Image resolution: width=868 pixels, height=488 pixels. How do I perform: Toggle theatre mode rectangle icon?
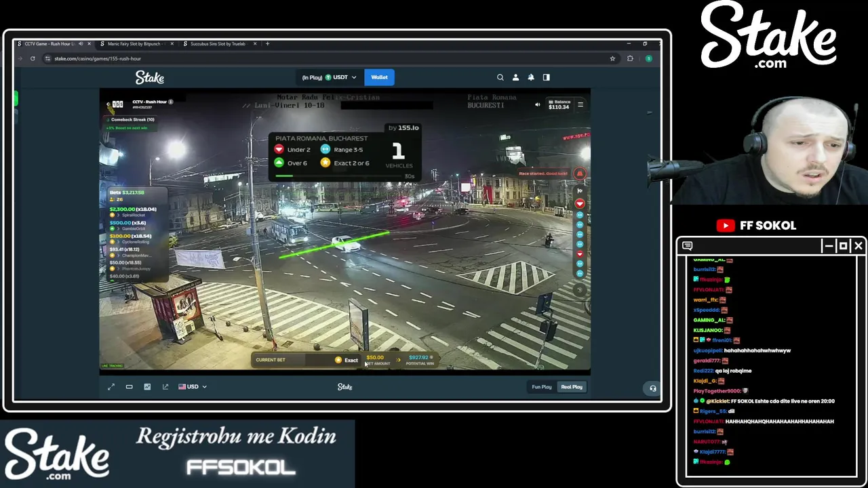pos(129,387)
